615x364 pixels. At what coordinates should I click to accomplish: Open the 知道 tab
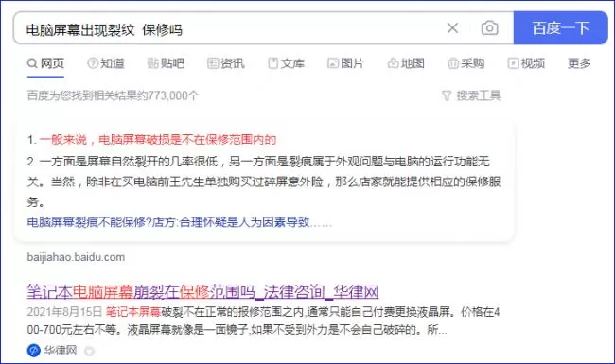coord(106,63)
